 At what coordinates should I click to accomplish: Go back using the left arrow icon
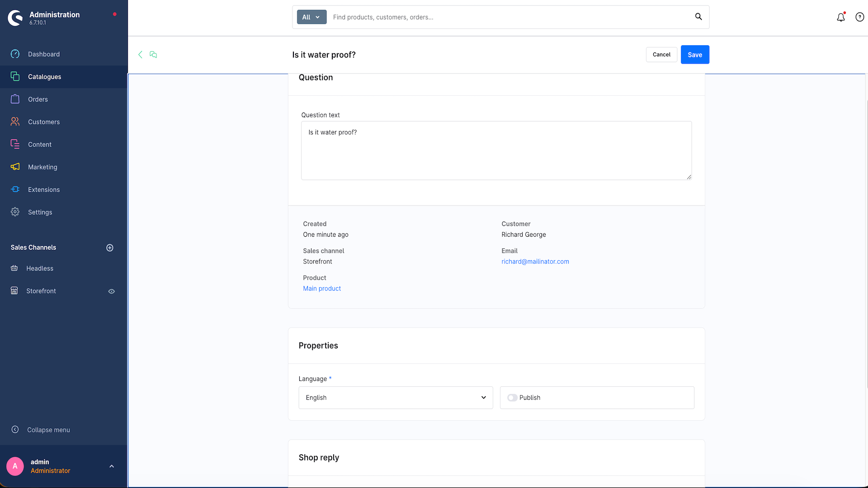(140, 55)
